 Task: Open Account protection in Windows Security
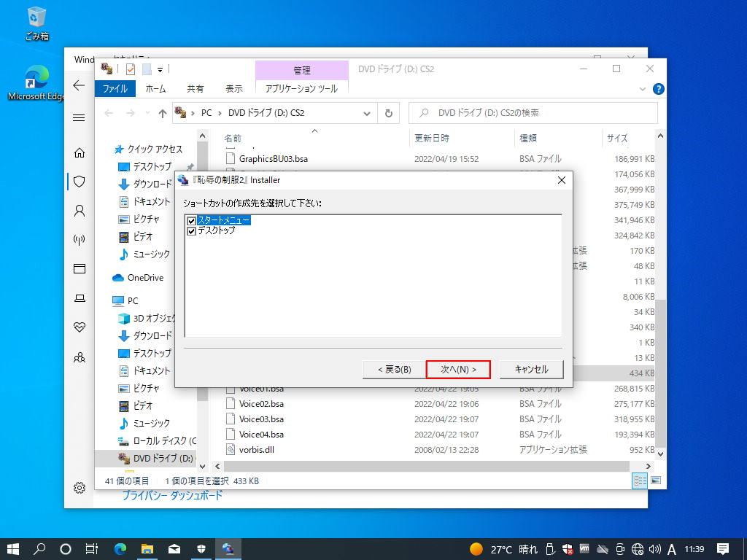(x=79, y=211)
